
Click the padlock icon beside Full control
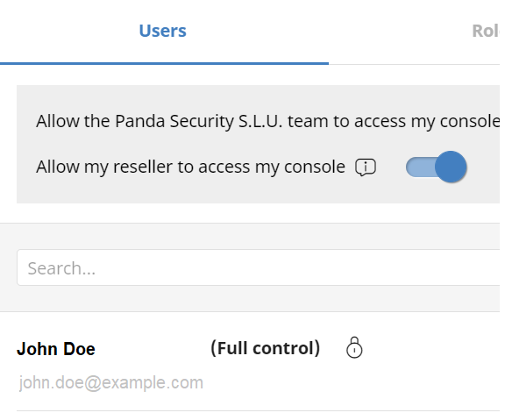coord(354,347)
